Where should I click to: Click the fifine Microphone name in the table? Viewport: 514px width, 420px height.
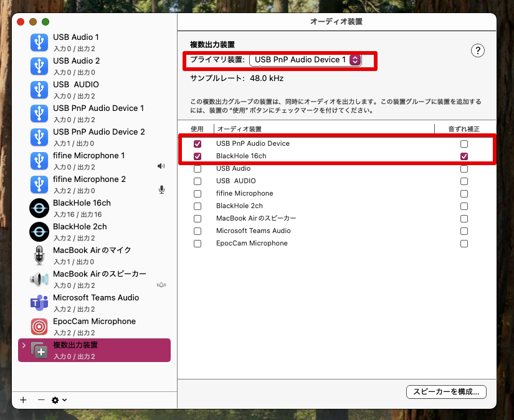[x=245, y=193]
